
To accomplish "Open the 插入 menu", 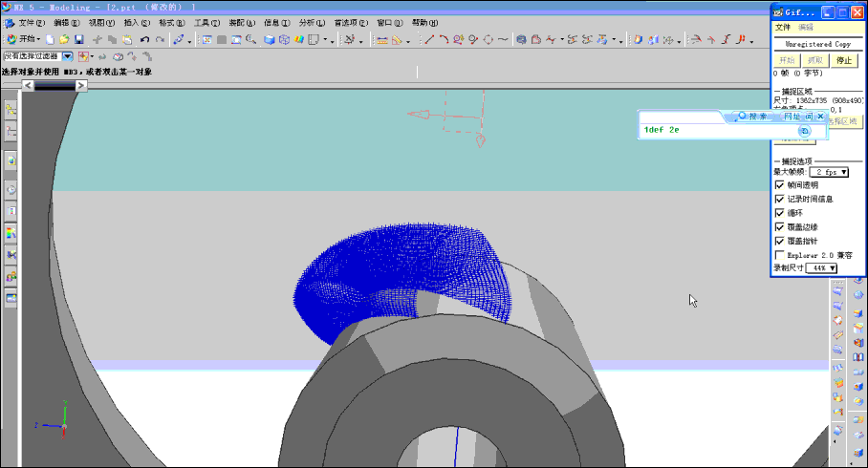I will pyautogui.click(x=137, y=23).
